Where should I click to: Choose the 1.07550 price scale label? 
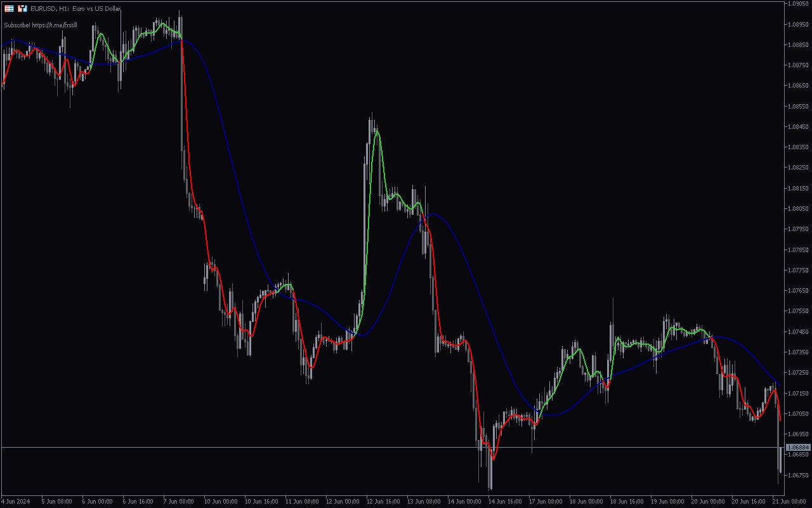tap(798, 311)
